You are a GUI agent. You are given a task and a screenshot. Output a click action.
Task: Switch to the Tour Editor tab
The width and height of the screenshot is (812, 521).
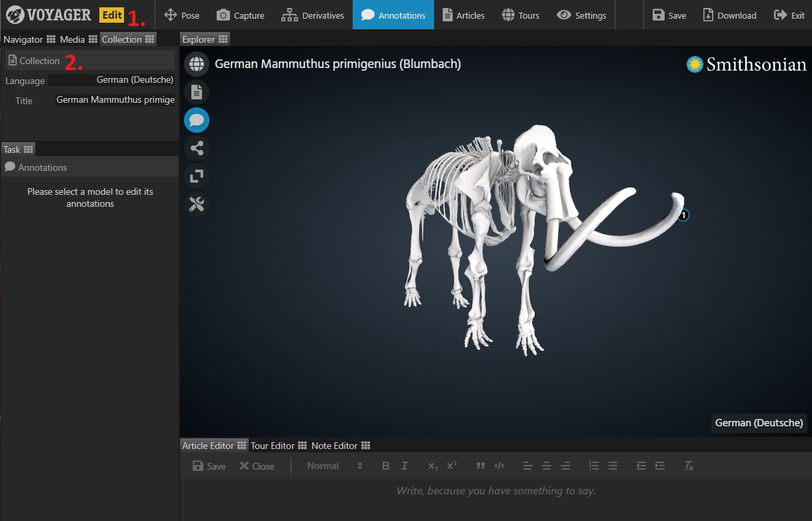pos(273,446)
